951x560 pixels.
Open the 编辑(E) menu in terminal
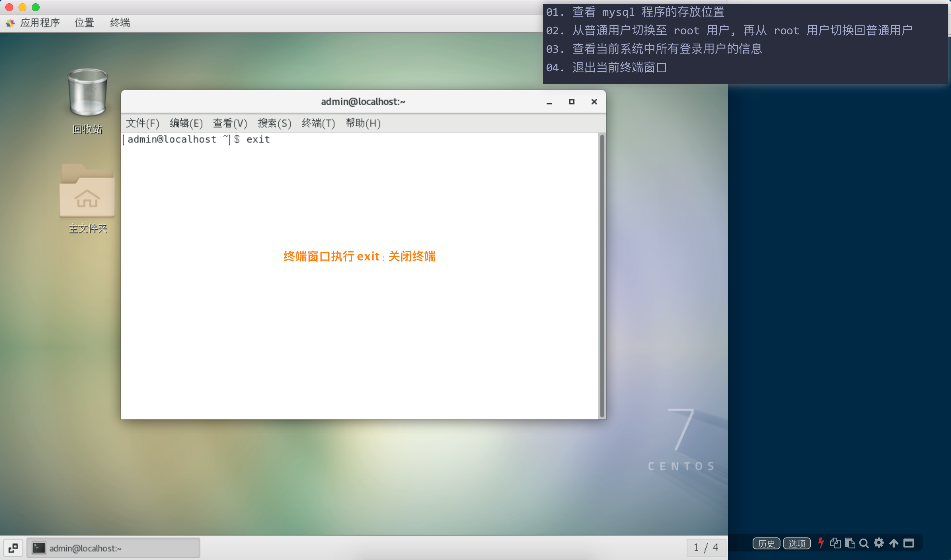click(x=186, y=123)
